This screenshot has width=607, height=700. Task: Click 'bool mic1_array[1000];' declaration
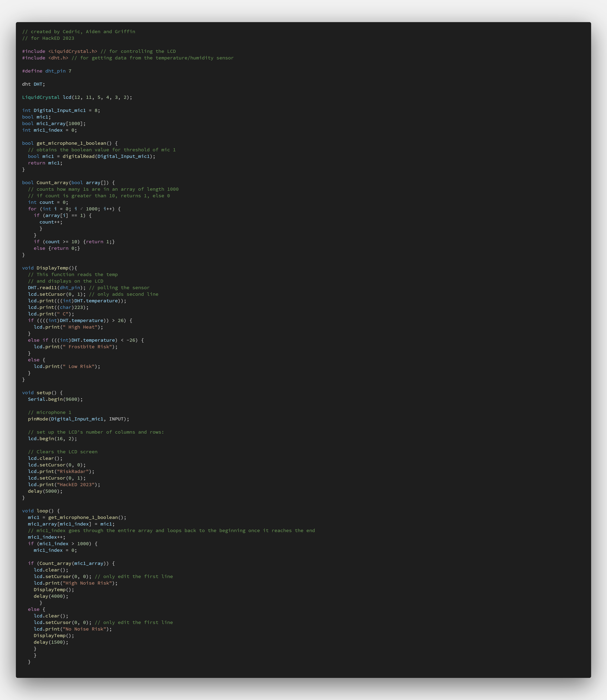point(54,123)
